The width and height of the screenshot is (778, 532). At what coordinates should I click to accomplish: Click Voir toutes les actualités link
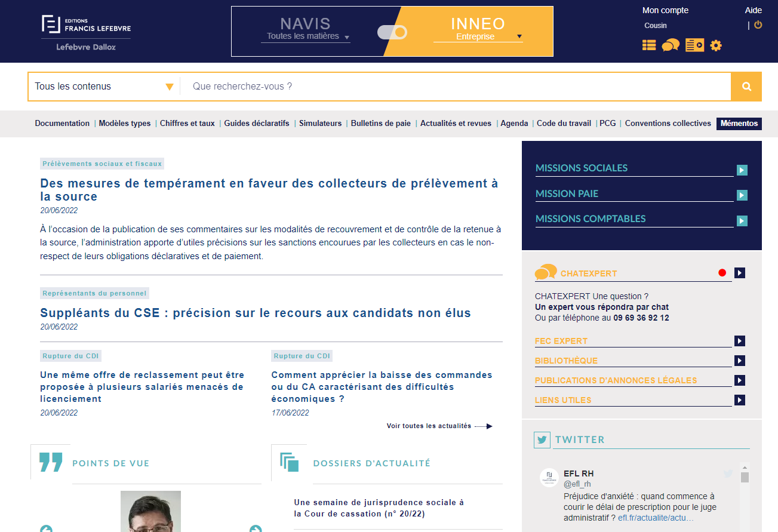[x=439, y=426]
